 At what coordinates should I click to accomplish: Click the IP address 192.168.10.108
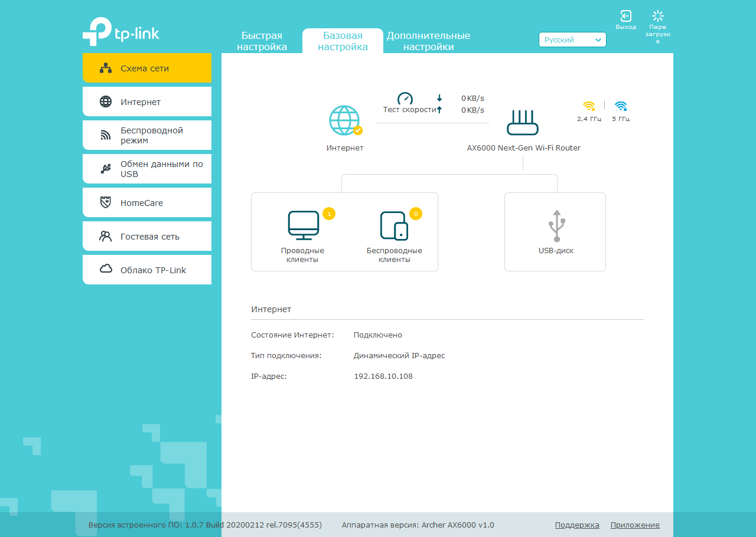[x=383, y=376]
